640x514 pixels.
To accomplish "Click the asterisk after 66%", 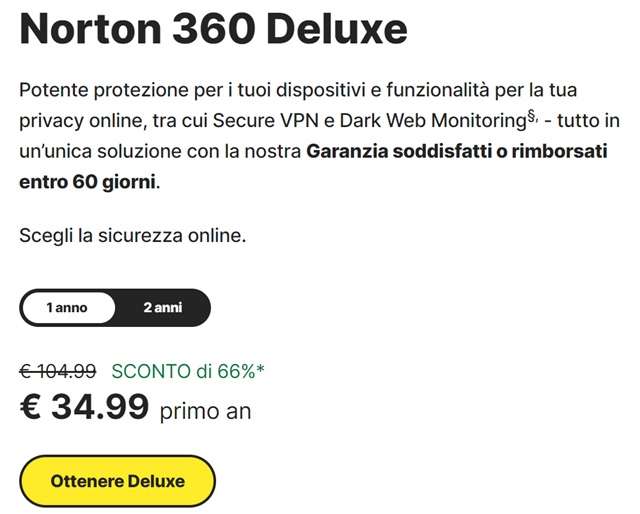I will click(260, 371).
